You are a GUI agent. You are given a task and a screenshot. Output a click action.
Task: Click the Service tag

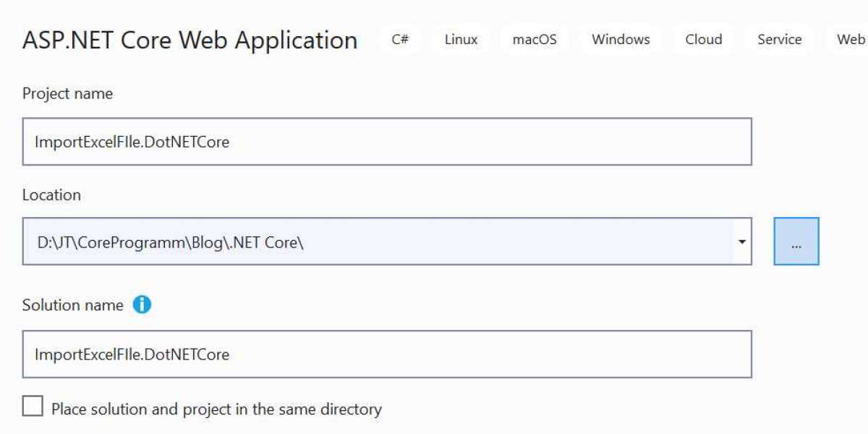click(x=779, y=39)
